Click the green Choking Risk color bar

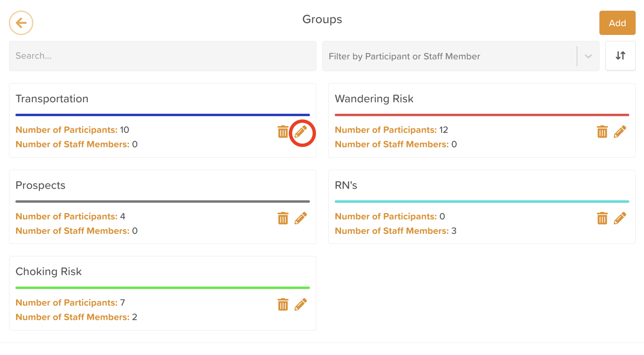click(x=163, y=288)
